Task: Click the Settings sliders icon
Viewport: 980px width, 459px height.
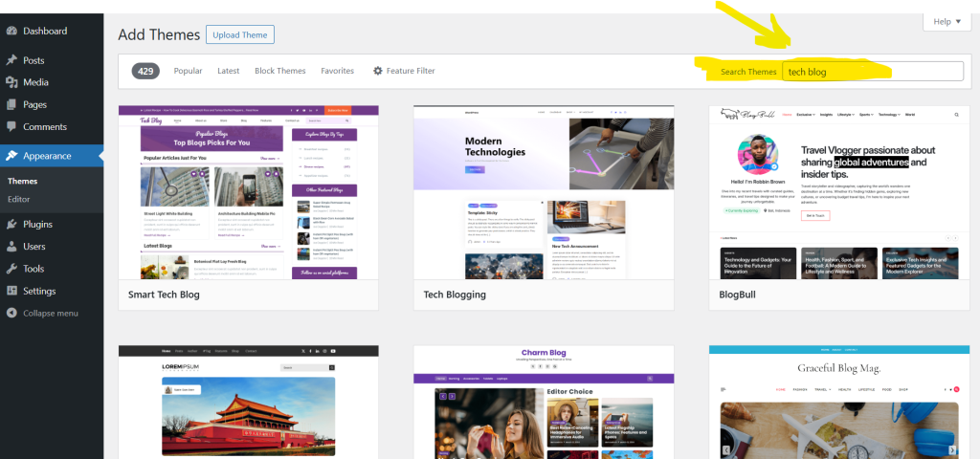Action: [11, 291]
